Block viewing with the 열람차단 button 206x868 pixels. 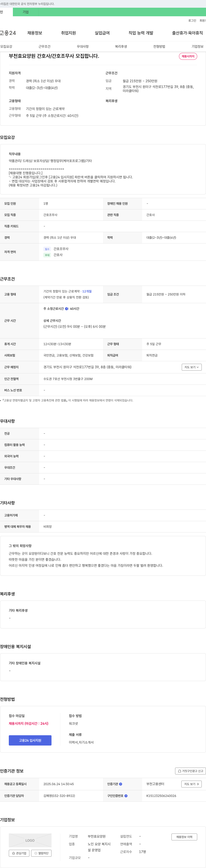pyautogui.click(x=41, y=853)
